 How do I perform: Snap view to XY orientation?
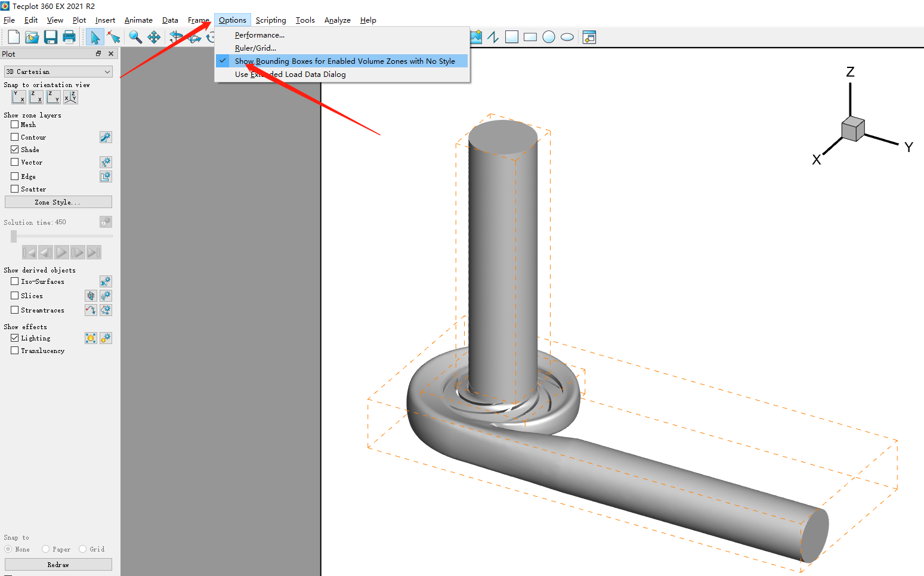[19, 97]
